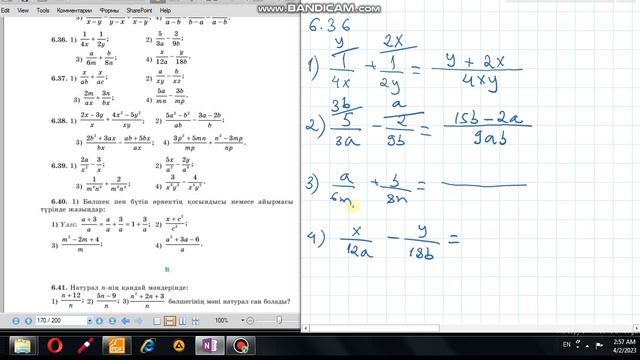Click exercise number 6.41 in PDF

tap(59, 287)
